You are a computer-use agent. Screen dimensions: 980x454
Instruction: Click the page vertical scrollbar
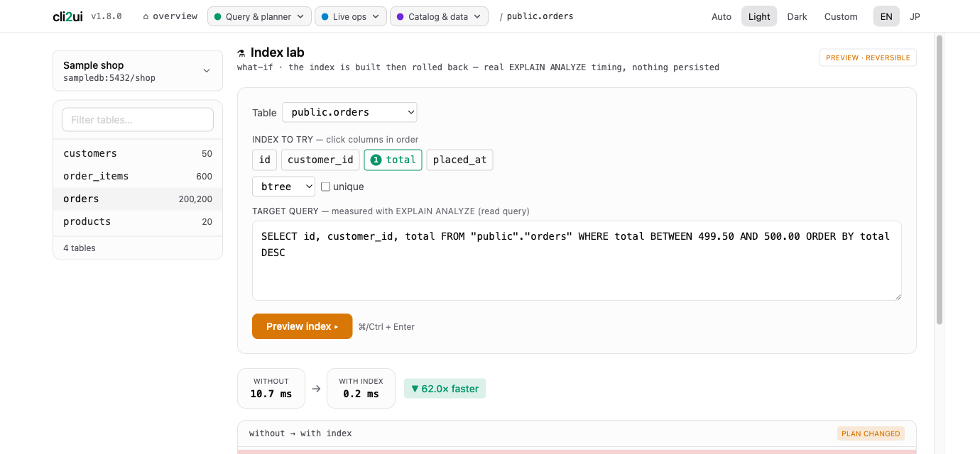tap(940, 179)
